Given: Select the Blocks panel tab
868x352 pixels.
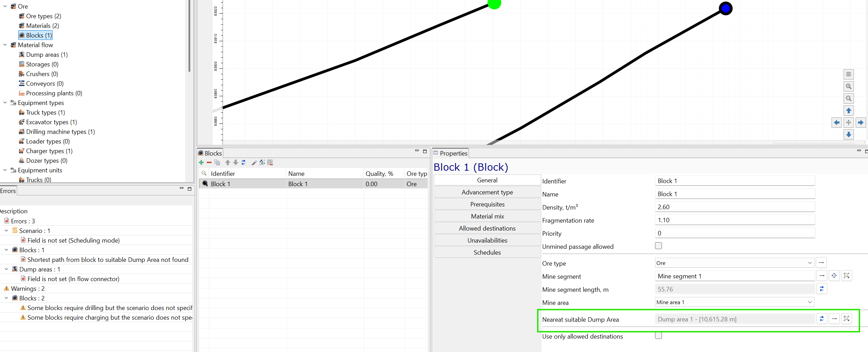Looking at the screenshot, I should [x=210, y=153].
